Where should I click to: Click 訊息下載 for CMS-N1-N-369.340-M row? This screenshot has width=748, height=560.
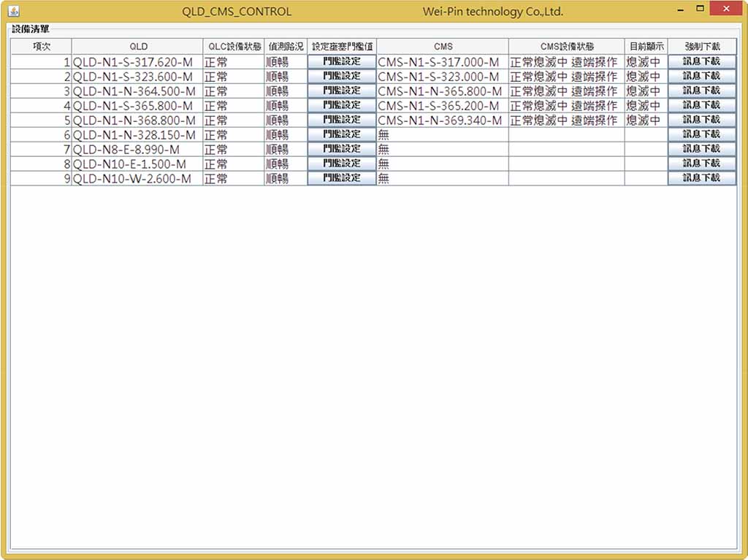tap(702, 120)
